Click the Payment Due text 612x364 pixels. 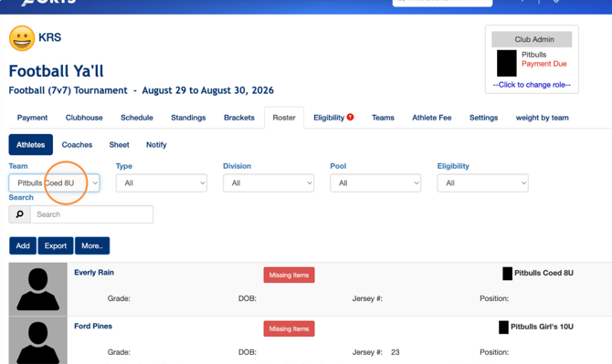(x=544, y=64)
